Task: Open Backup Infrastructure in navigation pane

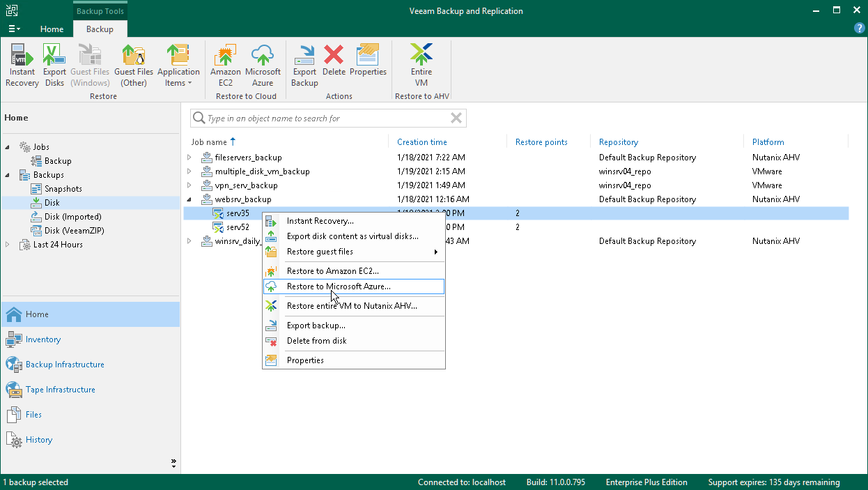Action: tap(65, 365)
